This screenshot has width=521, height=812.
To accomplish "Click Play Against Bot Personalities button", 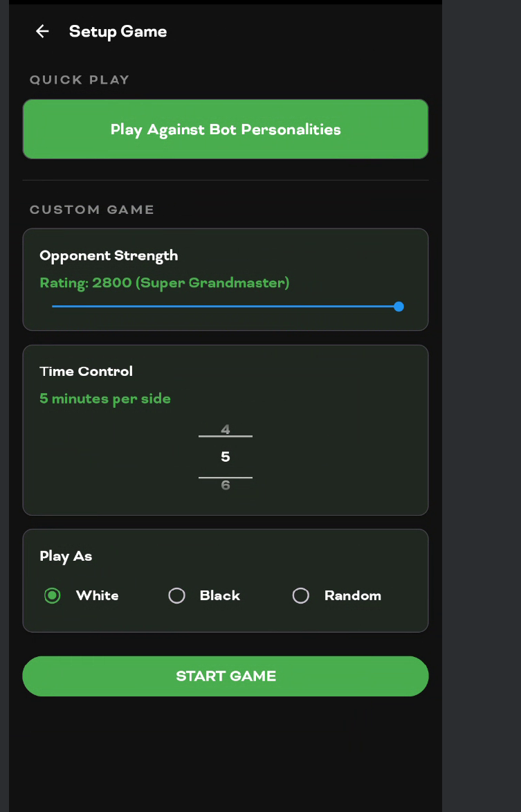I will (x=226, y=129).
